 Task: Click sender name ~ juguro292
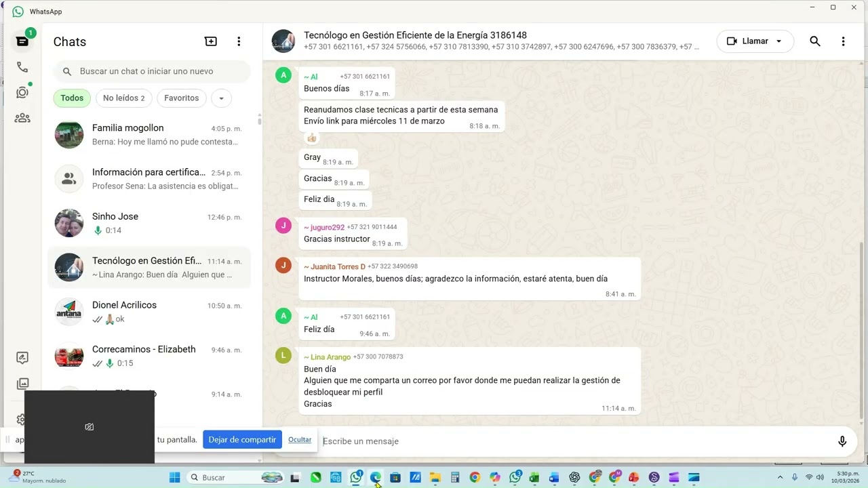324,227
